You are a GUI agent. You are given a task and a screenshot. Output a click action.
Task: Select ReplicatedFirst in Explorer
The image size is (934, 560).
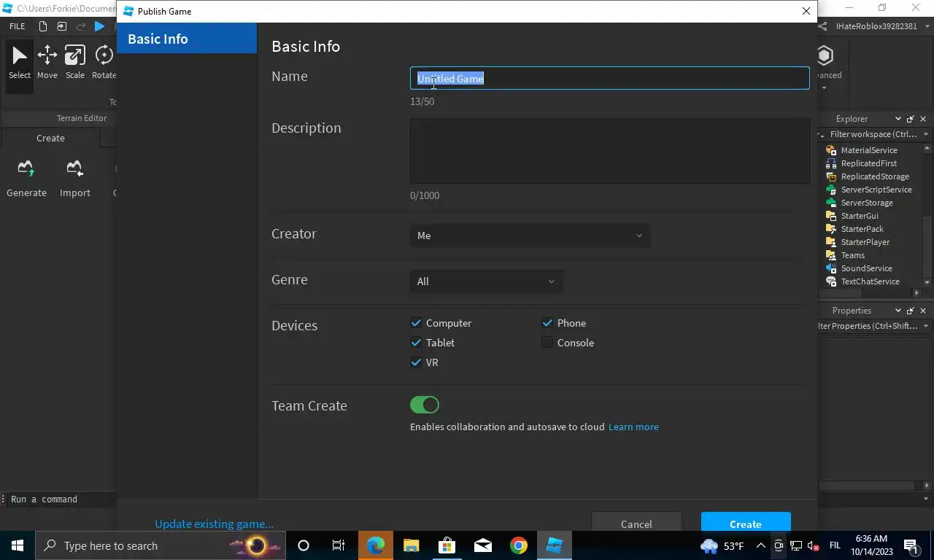[868, 163]
